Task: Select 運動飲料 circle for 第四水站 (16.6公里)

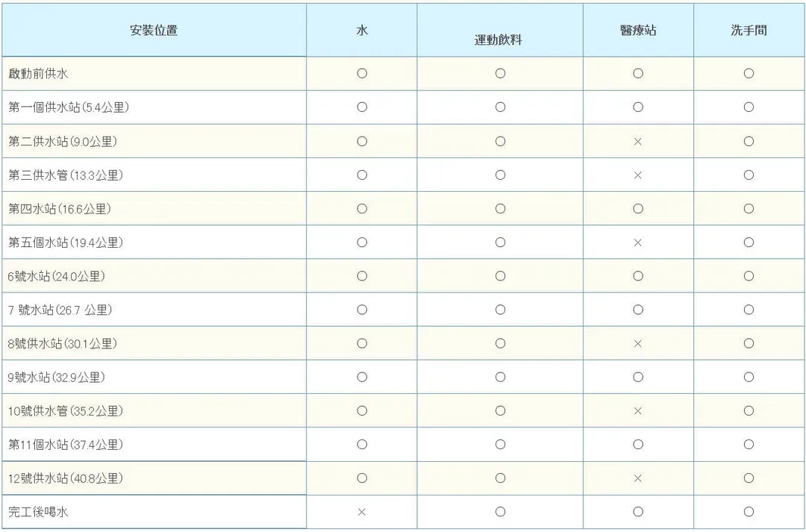Action: [500, 209]
